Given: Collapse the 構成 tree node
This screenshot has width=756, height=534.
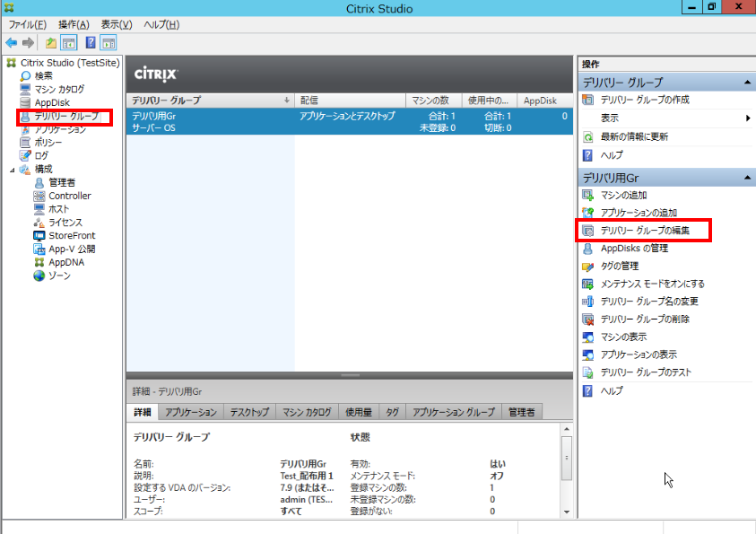Looking at the screenshot, I should click(x=12, y=170).
